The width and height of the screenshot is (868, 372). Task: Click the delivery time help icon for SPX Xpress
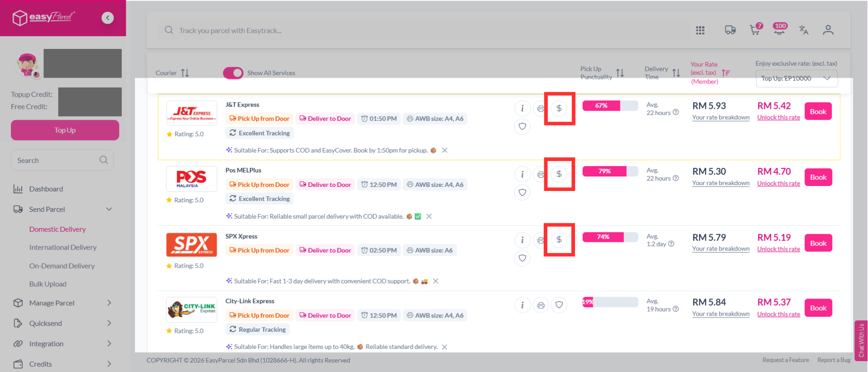671,244
